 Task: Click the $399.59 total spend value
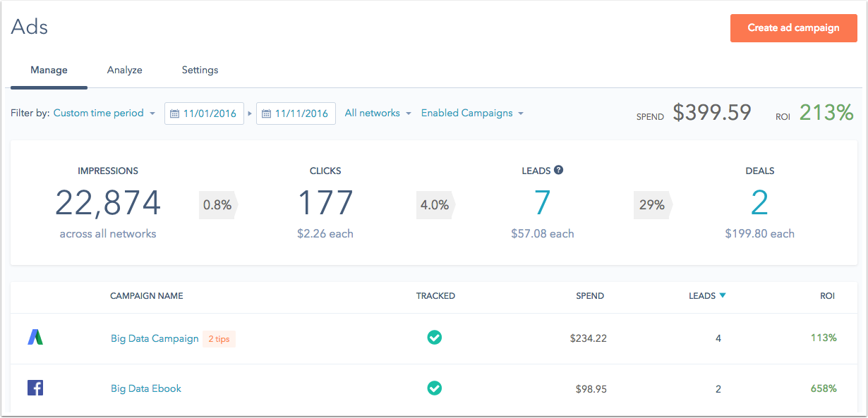pyautogui.click(x=711, y=113)
